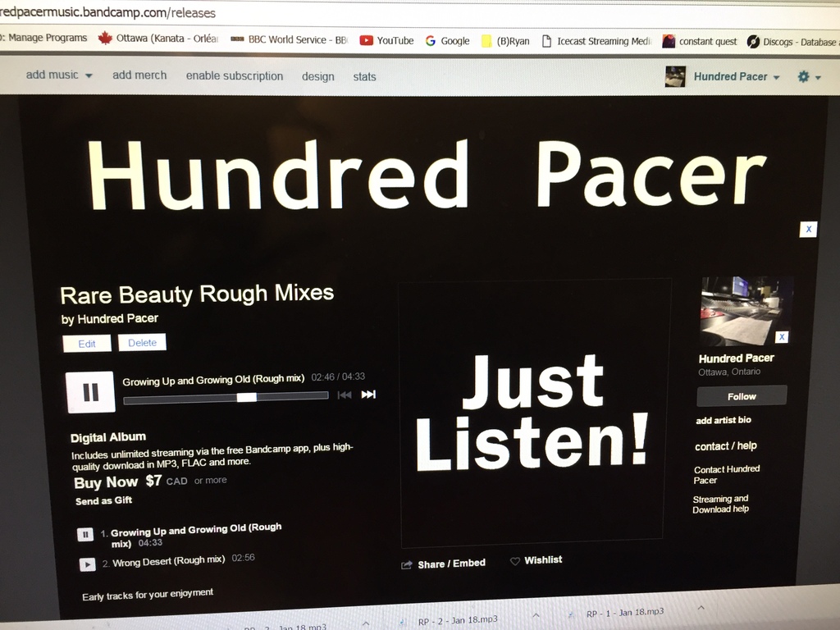Click the Buy Now link
840x630 pixels.
pyautogui.click(x=106, y=482)
